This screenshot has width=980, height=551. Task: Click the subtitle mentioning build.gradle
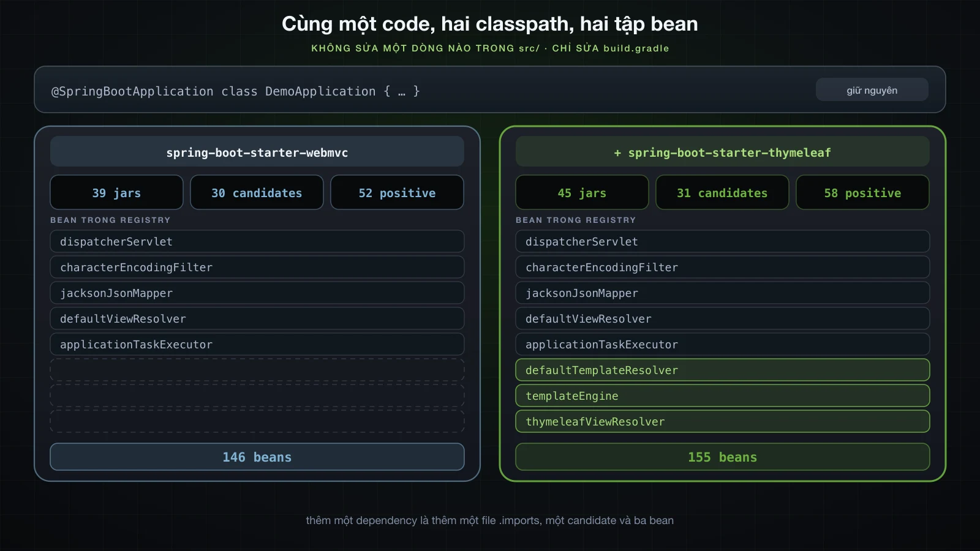490,48
